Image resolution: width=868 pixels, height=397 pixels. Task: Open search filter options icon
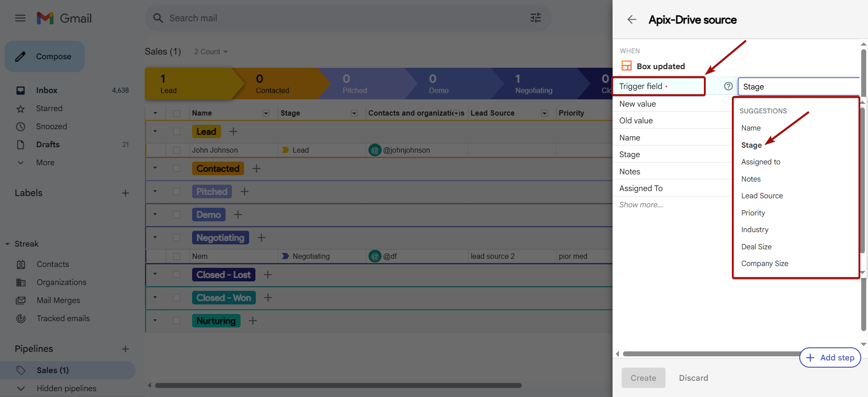[x=536, y=18]
